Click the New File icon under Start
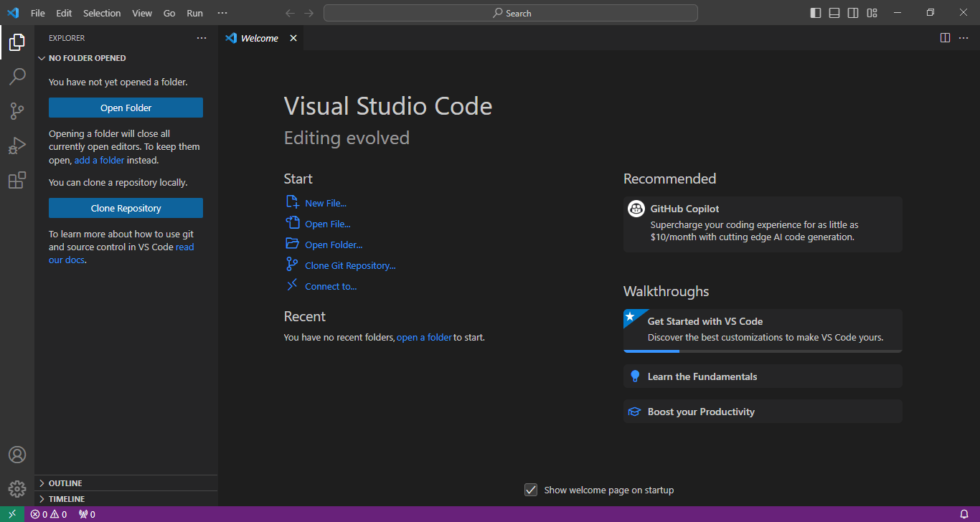This screenshot has width=980, height=522. [292, 203]
